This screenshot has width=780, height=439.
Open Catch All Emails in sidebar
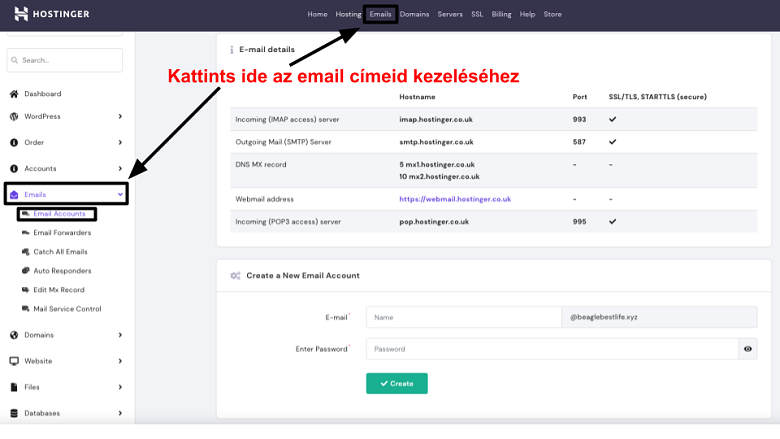pos(60,252)
